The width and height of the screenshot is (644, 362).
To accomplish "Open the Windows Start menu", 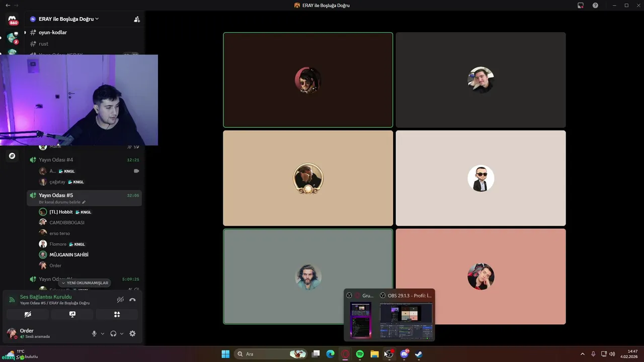I will point(225,354).
